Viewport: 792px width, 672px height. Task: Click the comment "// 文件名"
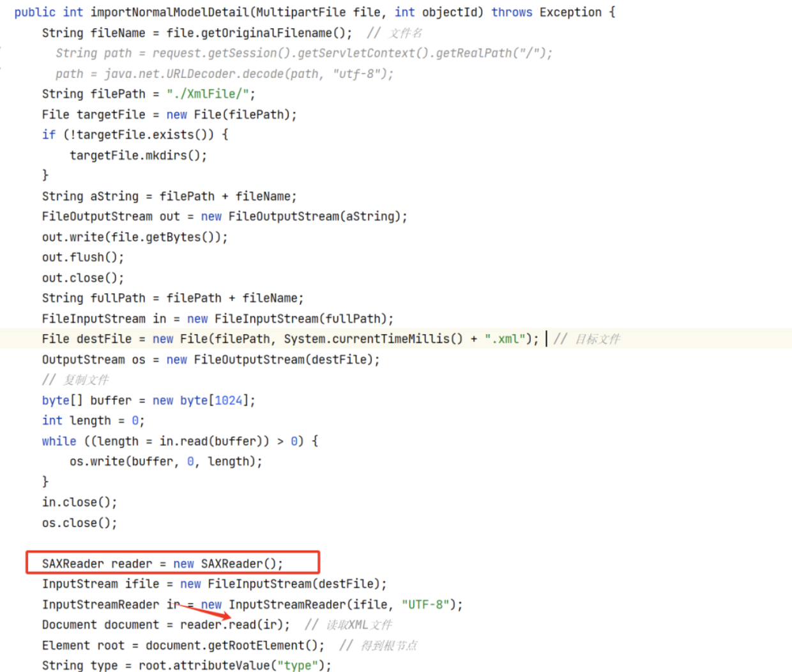tap(394, 33)
